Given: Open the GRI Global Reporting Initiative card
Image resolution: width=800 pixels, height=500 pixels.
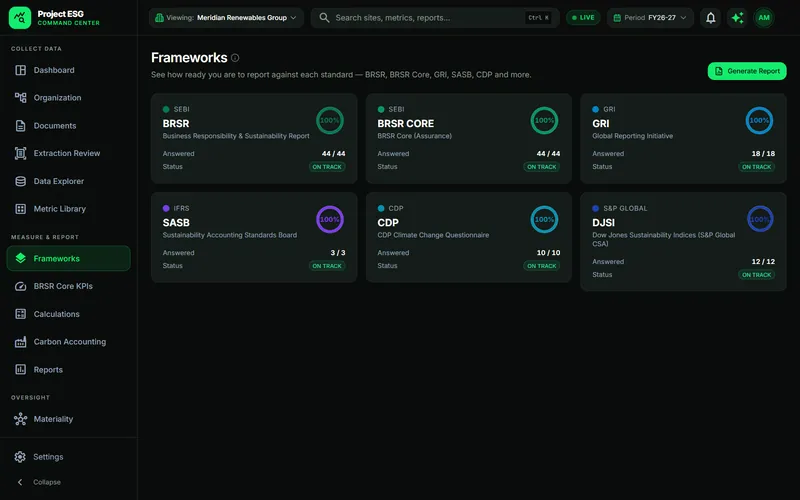Looking at the screenshot, I should (683, 138).
